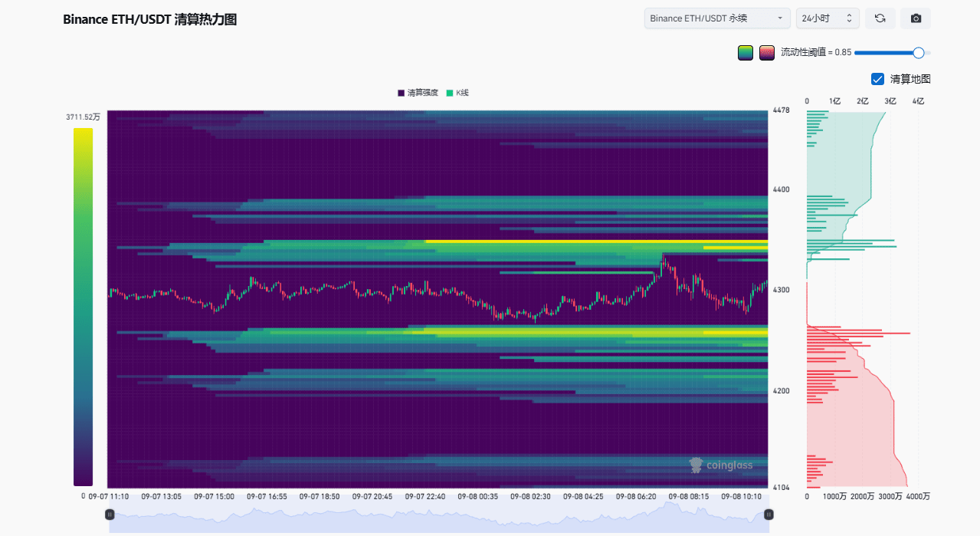Click the 09-08 04:25 time axis label

point(583,496)
